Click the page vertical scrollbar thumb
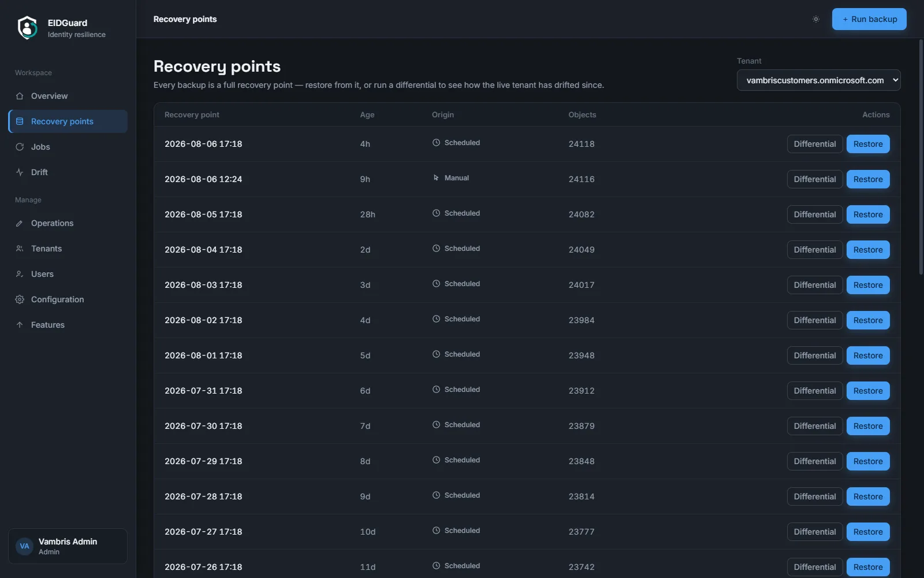The image size is (924, 578). pos(921,157)
